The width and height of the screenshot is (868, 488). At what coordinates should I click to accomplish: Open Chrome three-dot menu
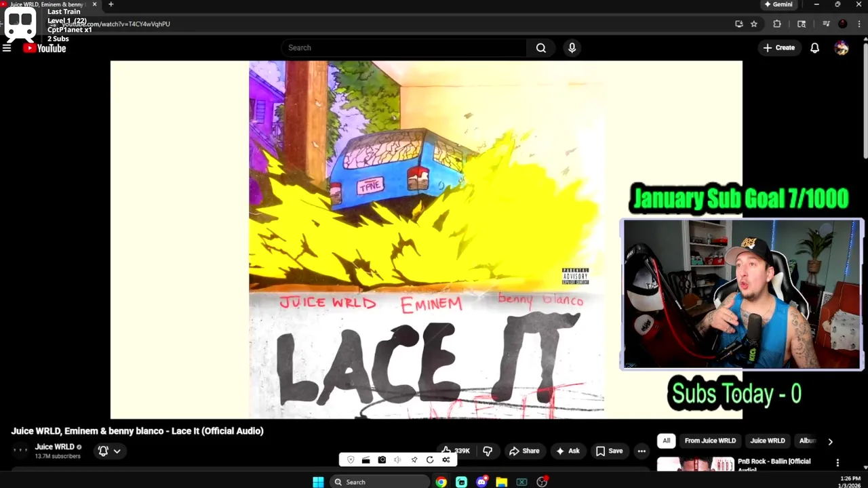pyautogui.click(x=859, y=24)
